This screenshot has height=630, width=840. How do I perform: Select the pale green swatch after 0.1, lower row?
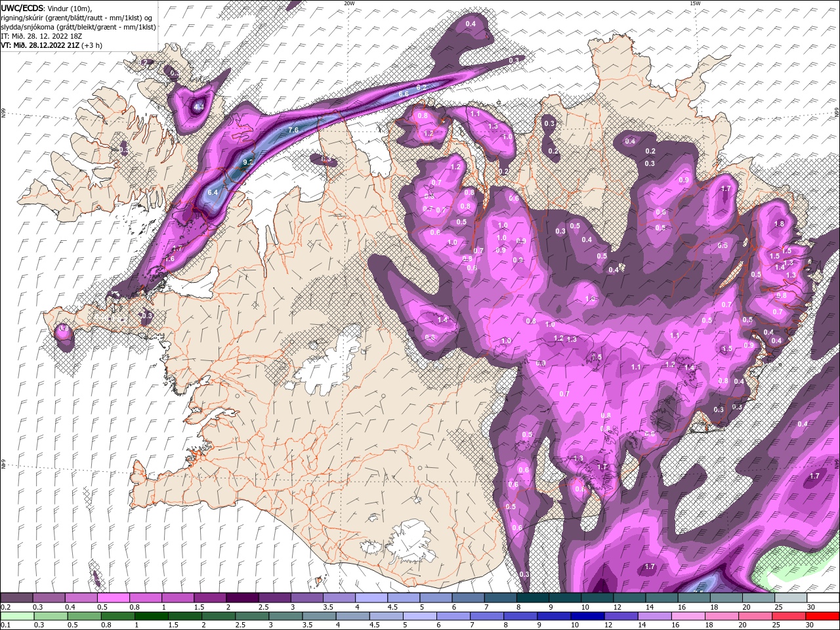pyautogui.click(x=17, y=616)
